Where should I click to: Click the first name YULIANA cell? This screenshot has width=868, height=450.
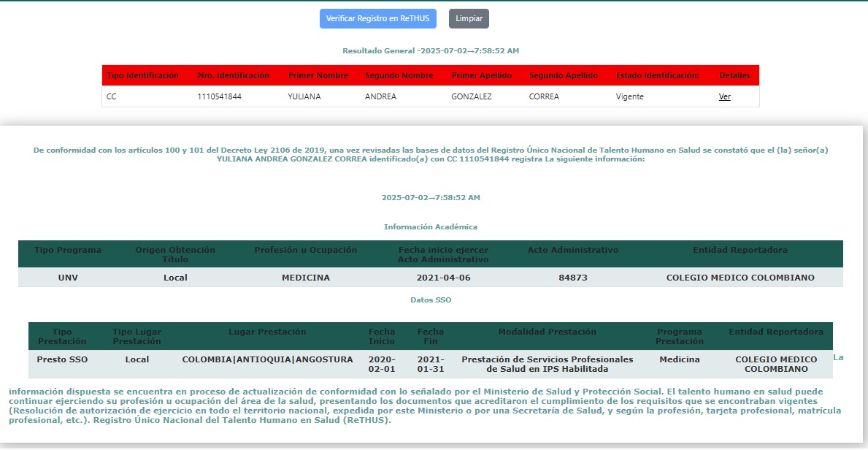pyautogui.click(x=304, y=96)
